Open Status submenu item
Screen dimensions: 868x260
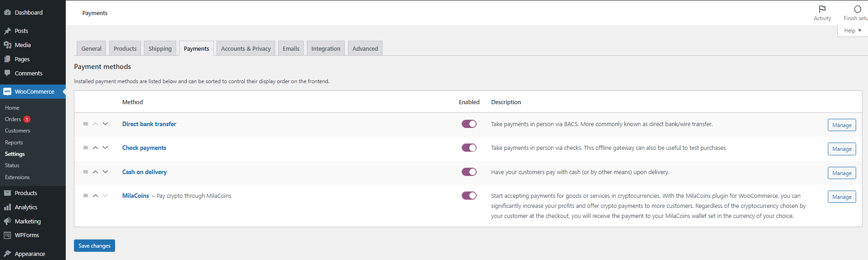12,165
